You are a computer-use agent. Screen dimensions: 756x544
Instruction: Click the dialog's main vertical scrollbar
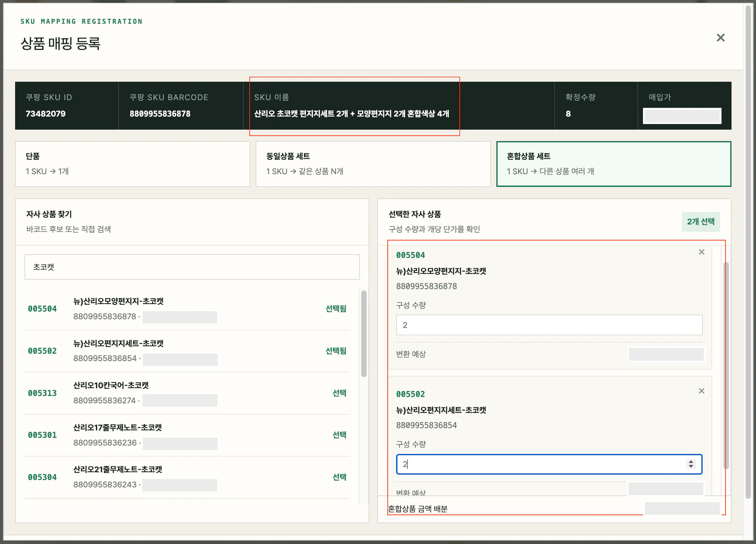tap(748, 252)
